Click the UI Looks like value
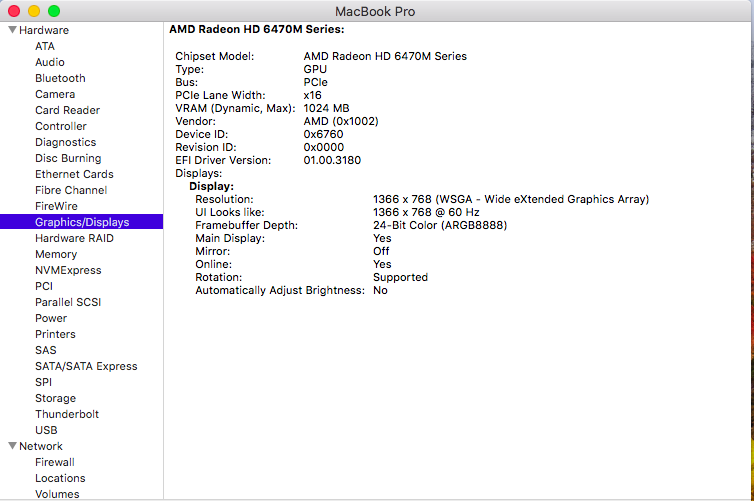754x501 pixels. click(x=426, y=212)
